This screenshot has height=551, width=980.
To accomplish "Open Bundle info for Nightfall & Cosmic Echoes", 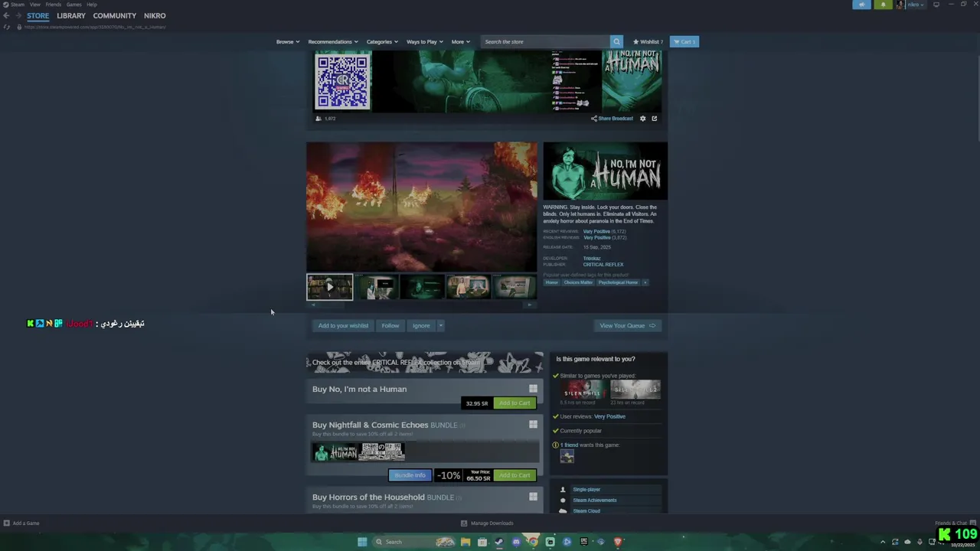I will click(x=410, y=475).
